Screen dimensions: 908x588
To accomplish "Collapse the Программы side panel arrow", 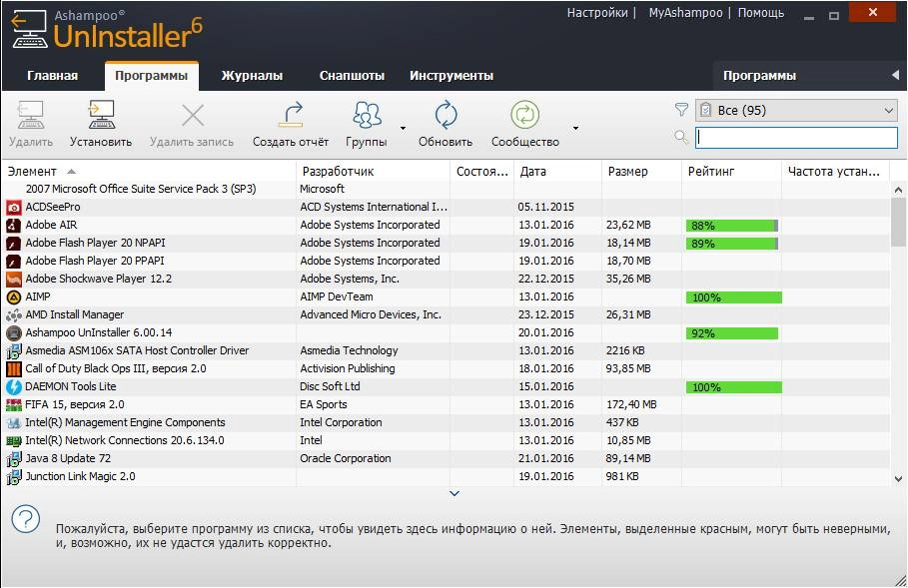I will coord(895,75).
